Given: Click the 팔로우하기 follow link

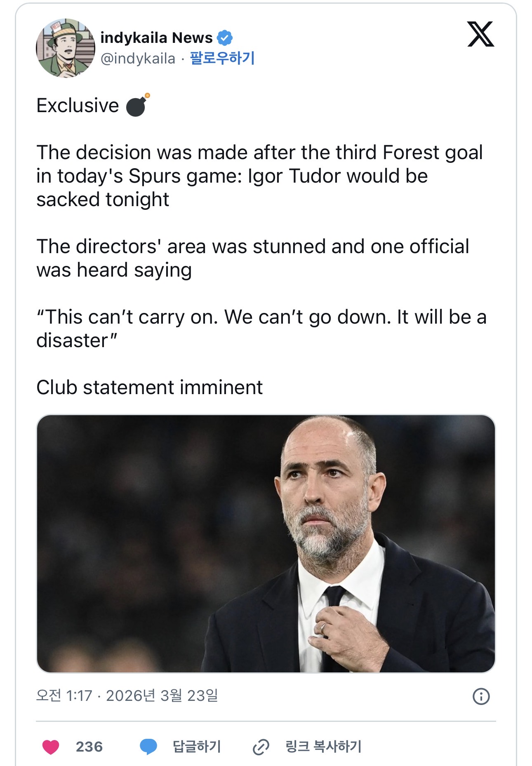Looking at the screenshot, I should [222, 58].
